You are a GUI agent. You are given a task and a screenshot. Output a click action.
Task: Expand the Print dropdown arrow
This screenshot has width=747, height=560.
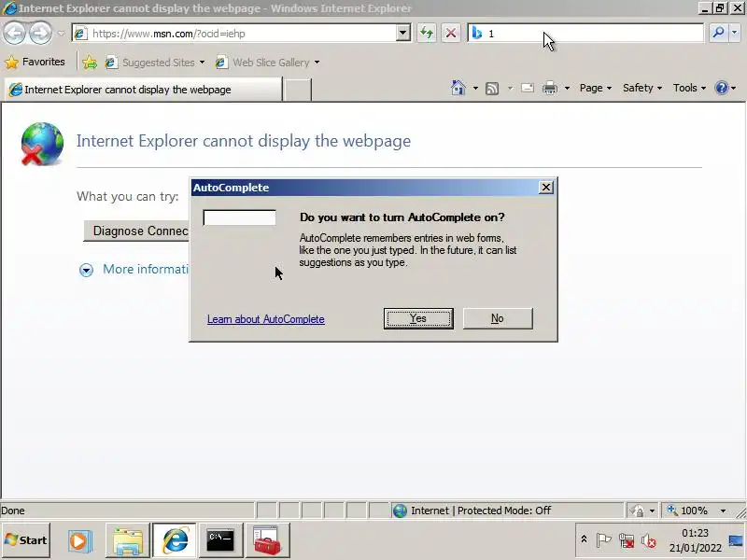567,88
